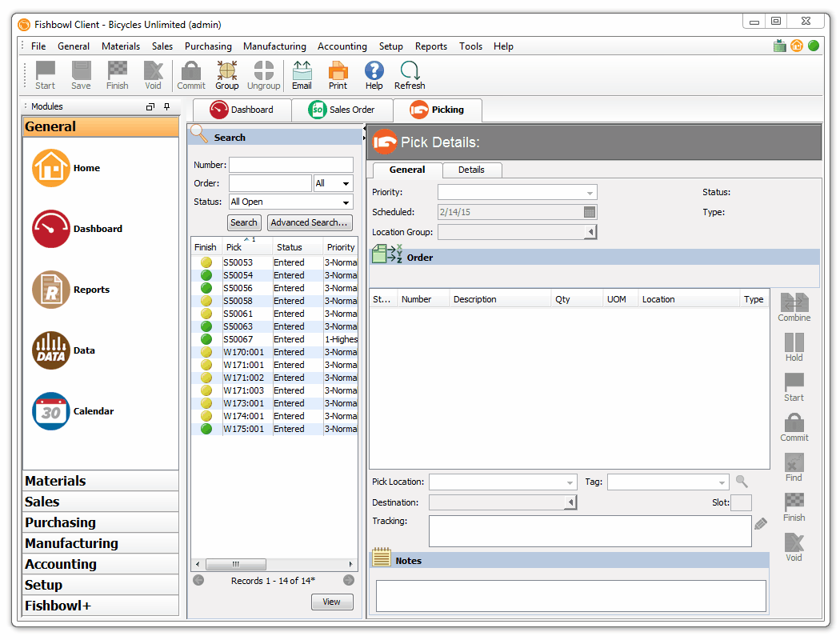Select pick S50067 in the list

point(275,339)
